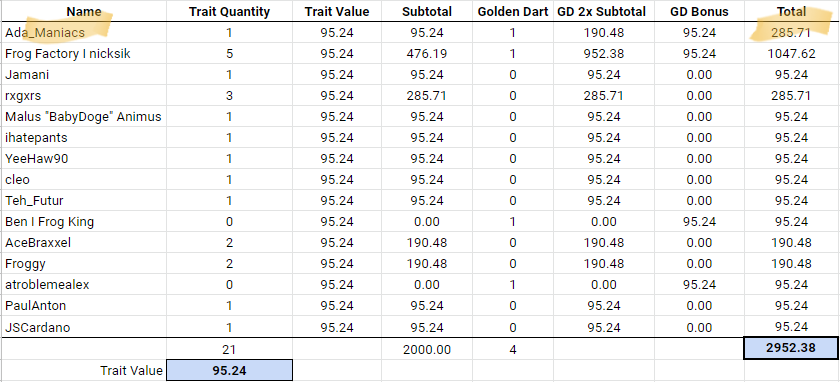The height and width of the screenshot is (382, 840).
Task: Click atroblemealex's Golden Dart 1 cell
Action: pos(513,284)
